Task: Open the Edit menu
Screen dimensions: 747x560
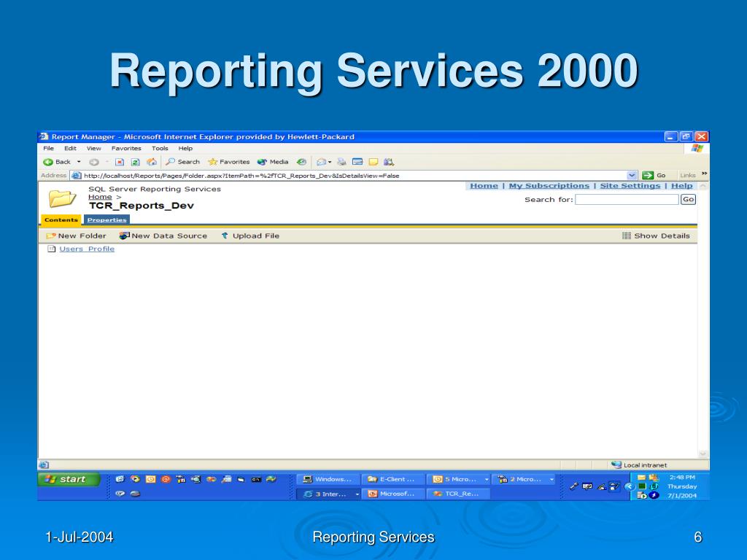Action: pos(70,148)
